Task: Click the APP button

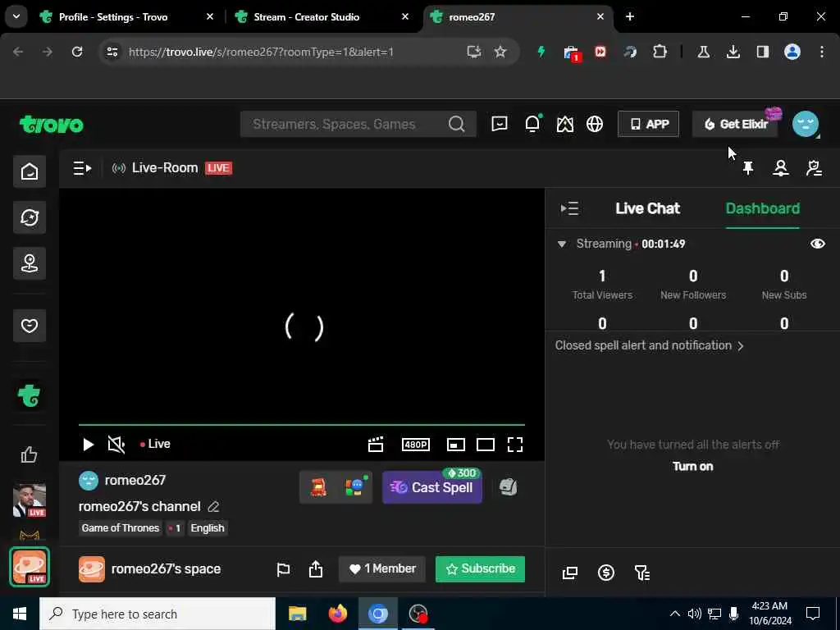Action: click(x=648, y=125)
